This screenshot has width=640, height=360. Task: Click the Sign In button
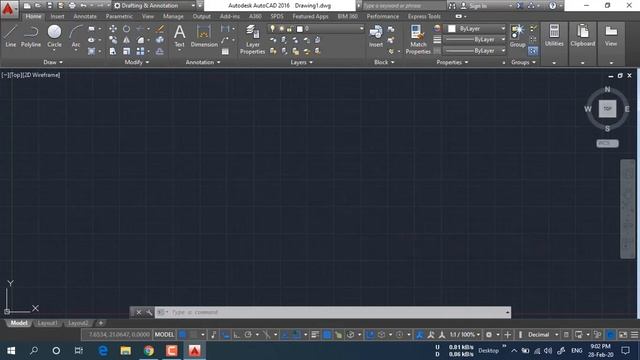(474, 6)
